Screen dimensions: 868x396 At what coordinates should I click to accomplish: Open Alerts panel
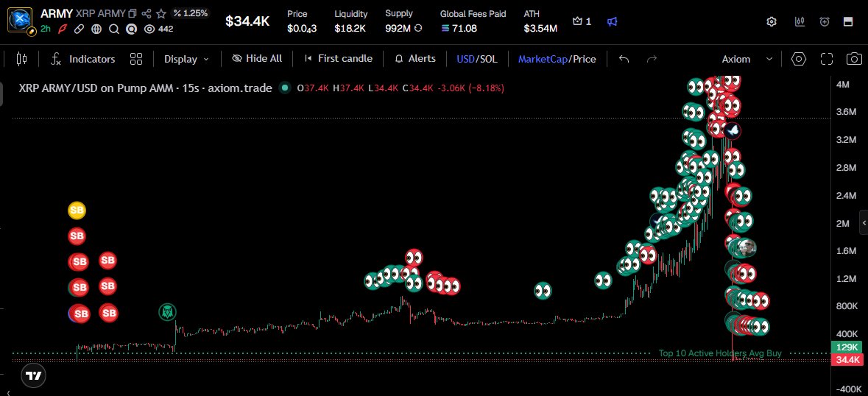click(415, 58)
